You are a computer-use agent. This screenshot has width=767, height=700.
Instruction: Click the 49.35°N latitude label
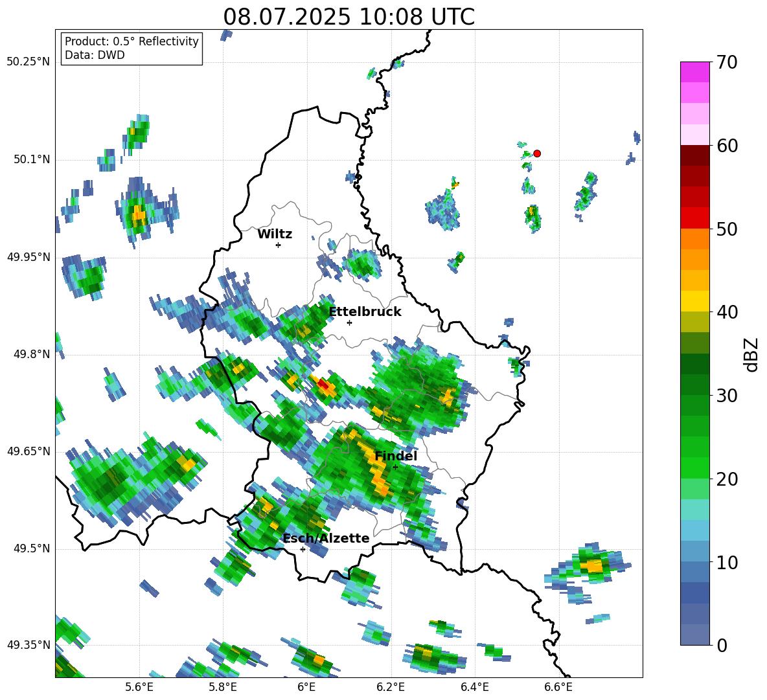pos(29,645)
